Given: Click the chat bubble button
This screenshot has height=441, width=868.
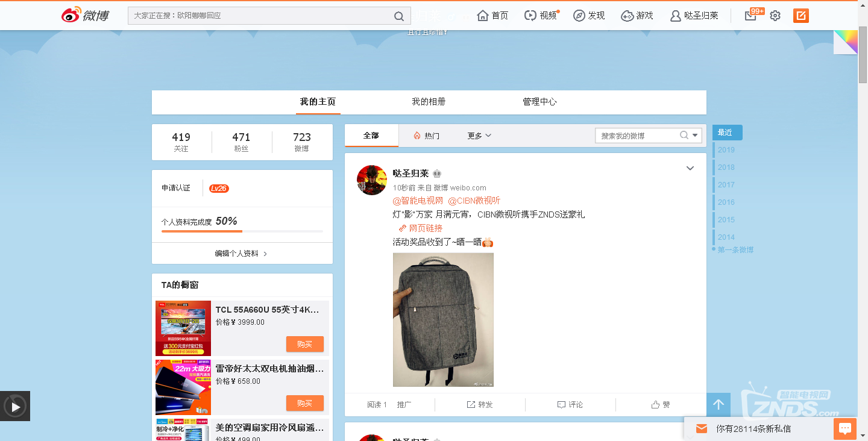Looking at the screenshot, I should (x=845, y=429).
